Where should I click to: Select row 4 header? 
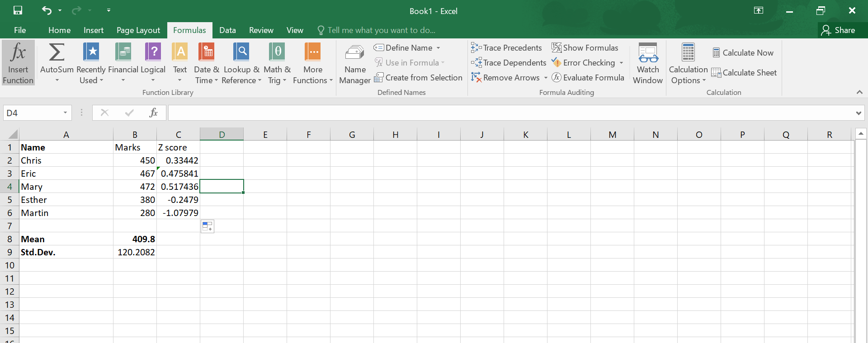tap(9, 187)
